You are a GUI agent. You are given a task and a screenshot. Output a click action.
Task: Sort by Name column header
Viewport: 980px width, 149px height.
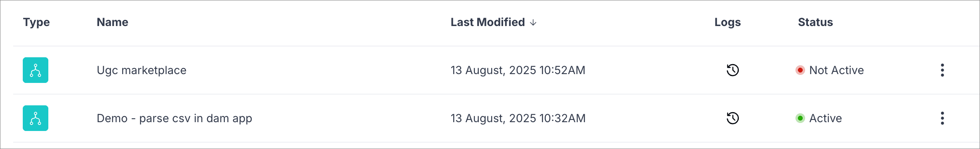tap(112, 22)
